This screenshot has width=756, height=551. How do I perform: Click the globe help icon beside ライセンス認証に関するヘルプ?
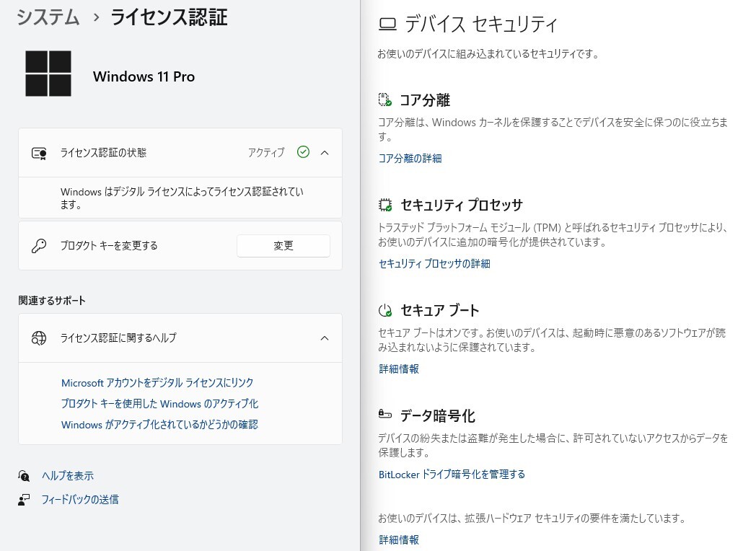(x=39, y=338)
